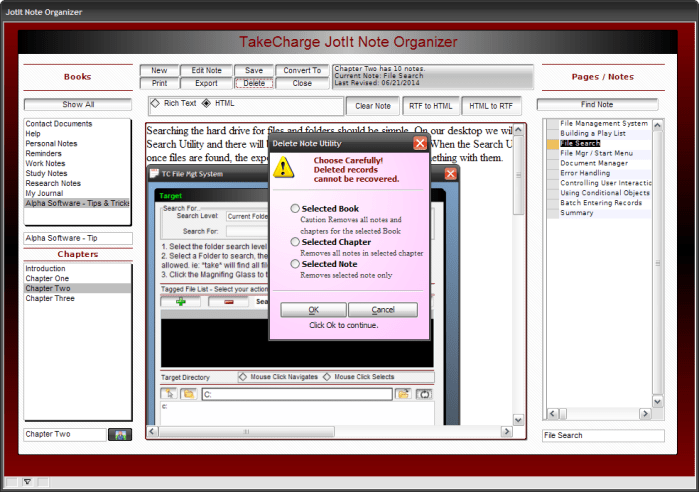
Task: Switch the editor to HTML mode
Action: click(x=206, y=103)
